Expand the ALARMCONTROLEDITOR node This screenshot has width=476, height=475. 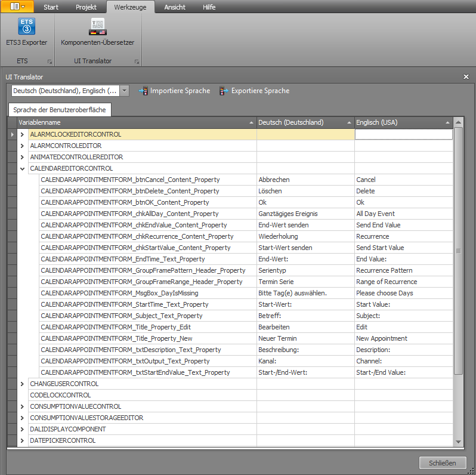point(22,146)
